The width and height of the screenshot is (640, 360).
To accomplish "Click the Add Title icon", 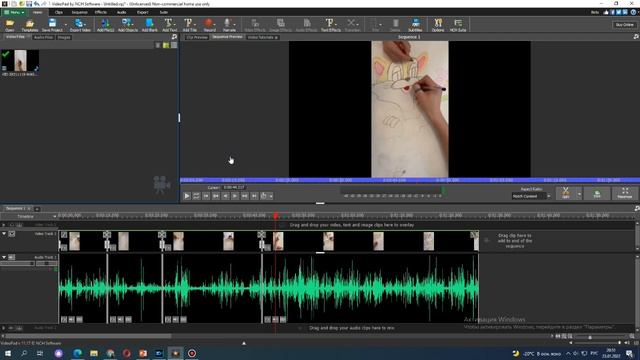I will (x=189, y=24).
